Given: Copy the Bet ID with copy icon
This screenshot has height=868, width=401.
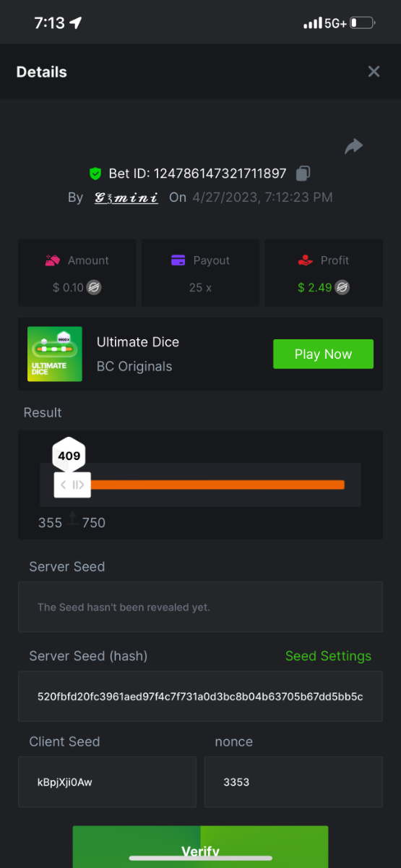Looking at the screenshot, I should 303,174.
